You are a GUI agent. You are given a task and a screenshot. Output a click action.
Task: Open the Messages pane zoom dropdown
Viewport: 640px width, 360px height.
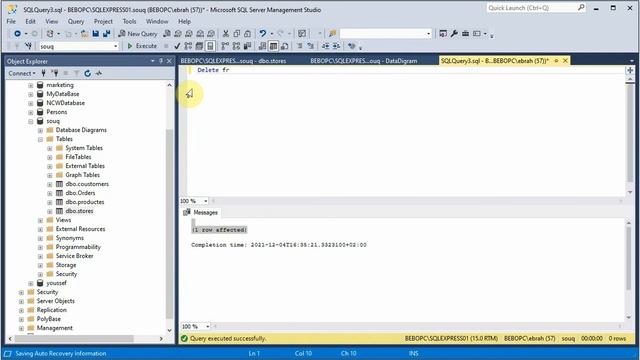207,327
